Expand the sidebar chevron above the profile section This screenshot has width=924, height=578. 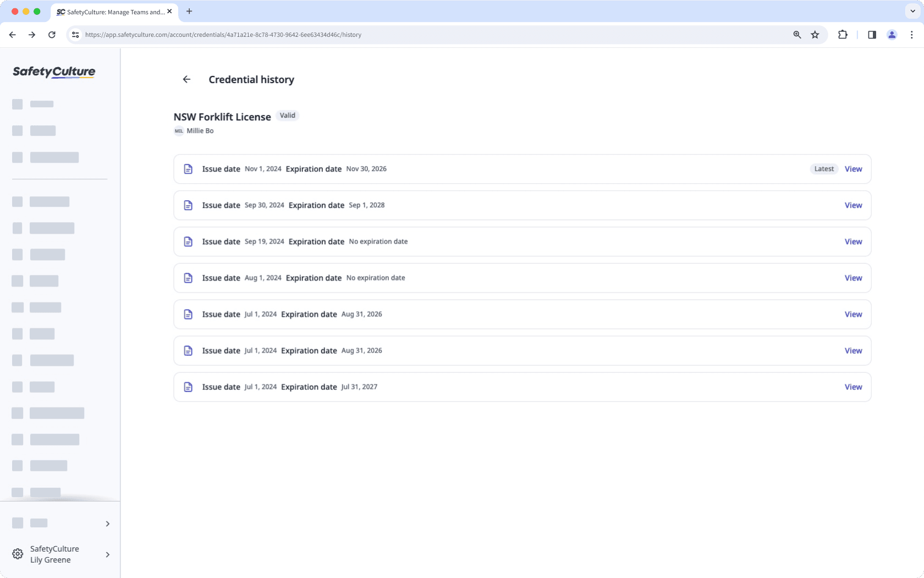click(108, 524)
